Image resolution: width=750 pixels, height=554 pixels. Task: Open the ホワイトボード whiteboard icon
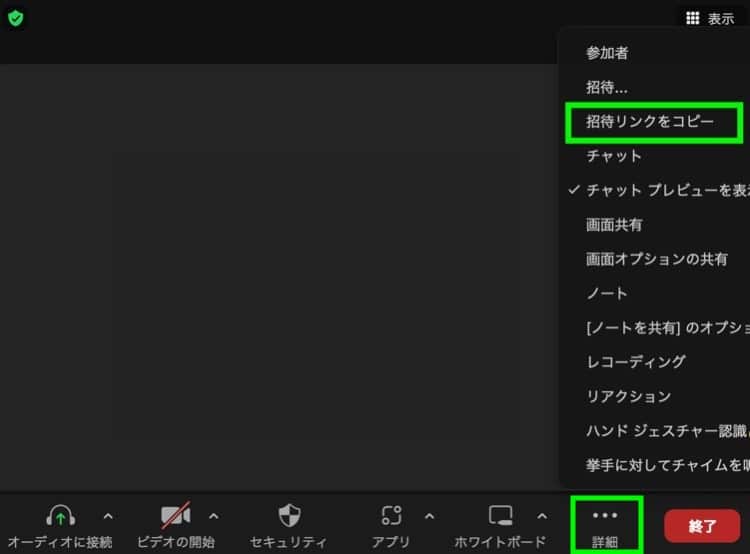click(501, 515)
